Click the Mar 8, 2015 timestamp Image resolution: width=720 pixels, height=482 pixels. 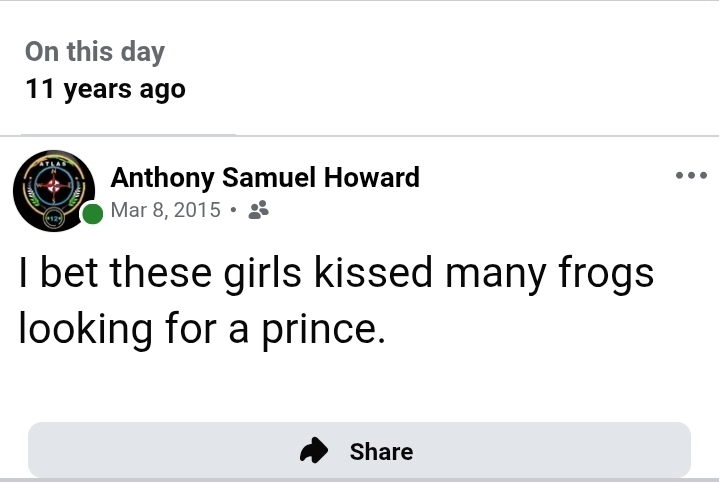click(165, 210)
